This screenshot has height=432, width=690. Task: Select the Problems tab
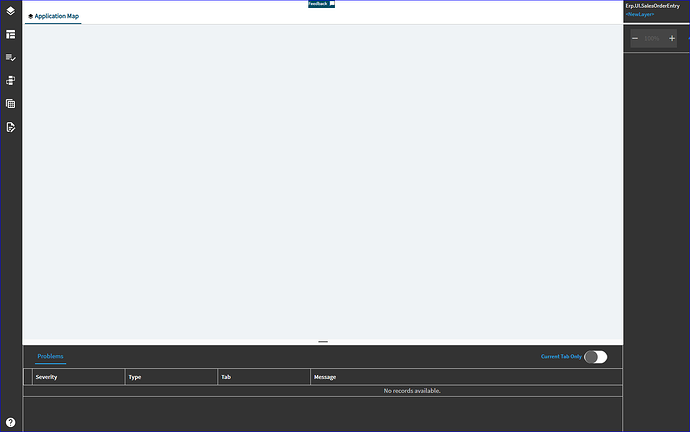click(50, 356)
